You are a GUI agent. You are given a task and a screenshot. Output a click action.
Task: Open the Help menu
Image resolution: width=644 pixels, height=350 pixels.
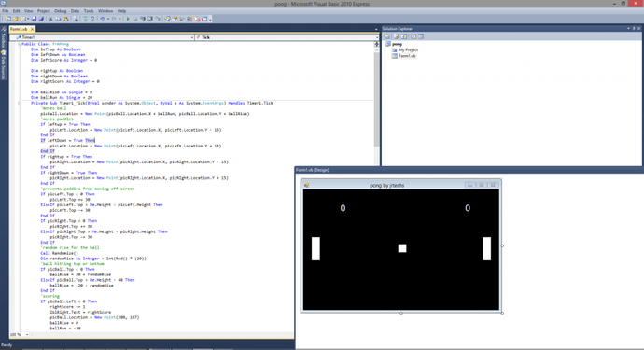(x=122, y=11)
